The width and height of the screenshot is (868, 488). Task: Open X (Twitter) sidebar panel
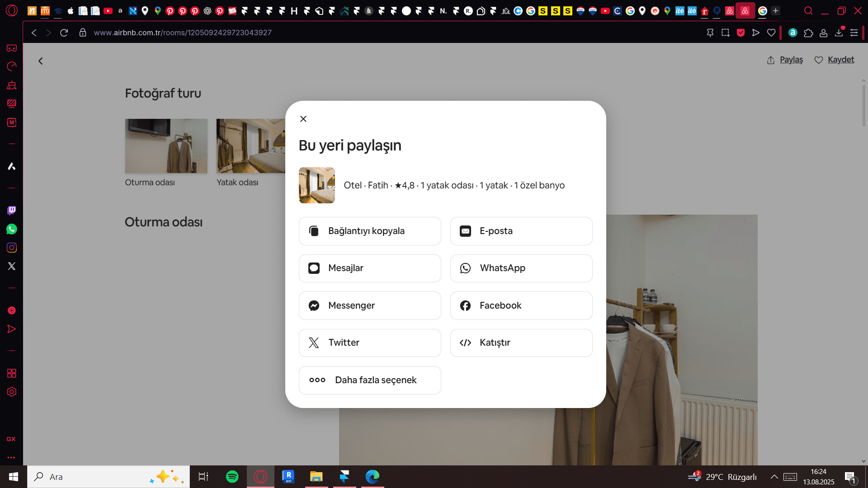tap(12, 266)
